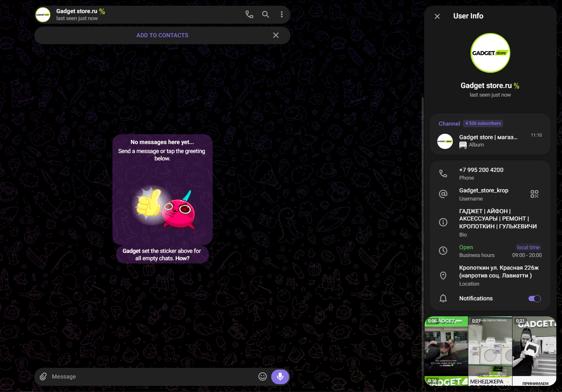Viewport: 562px width, 392px height.
Task: Click the phone icon beside the number
Action: coord(443,173)
